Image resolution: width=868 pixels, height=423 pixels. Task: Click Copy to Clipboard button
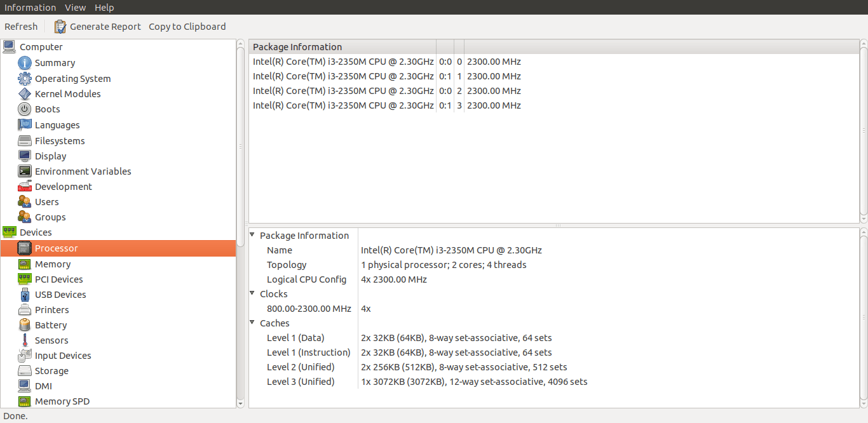coord(187,27)
